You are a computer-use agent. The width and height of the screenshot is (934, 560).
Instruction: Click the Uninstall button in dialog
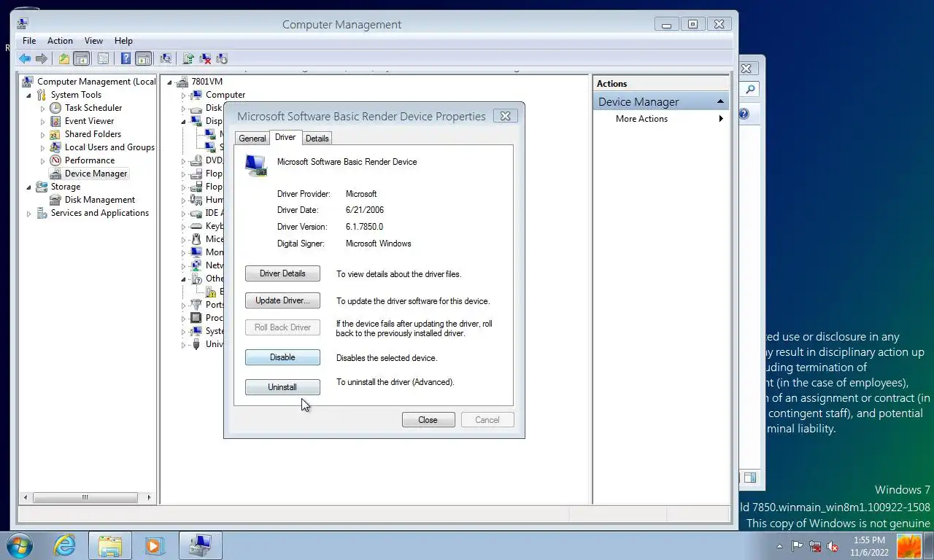282,387
